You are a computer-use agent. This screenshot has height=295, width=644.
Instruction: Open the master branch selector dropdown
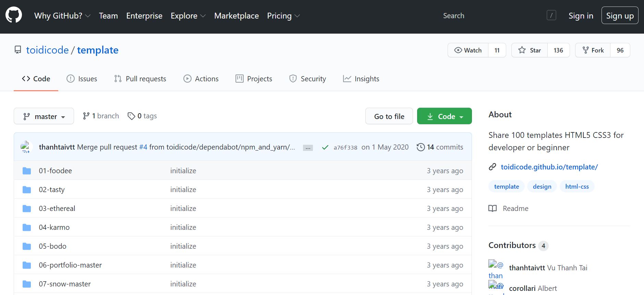tap(44, 116)
